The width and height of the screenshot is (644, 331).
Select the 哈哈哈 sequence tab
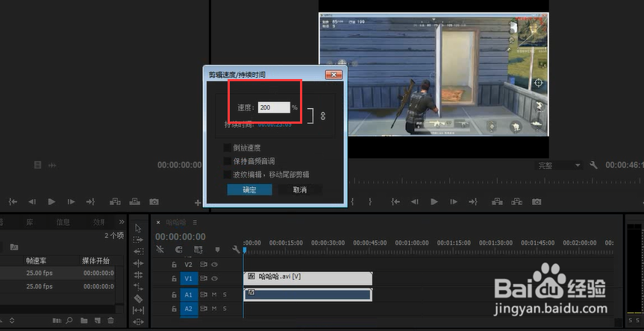(176, 222)
